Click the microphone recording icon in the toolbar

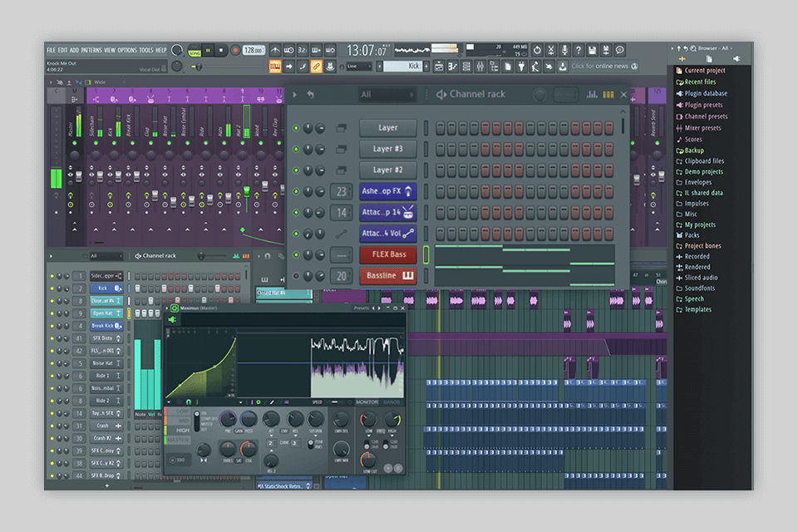tap(564, 51)
